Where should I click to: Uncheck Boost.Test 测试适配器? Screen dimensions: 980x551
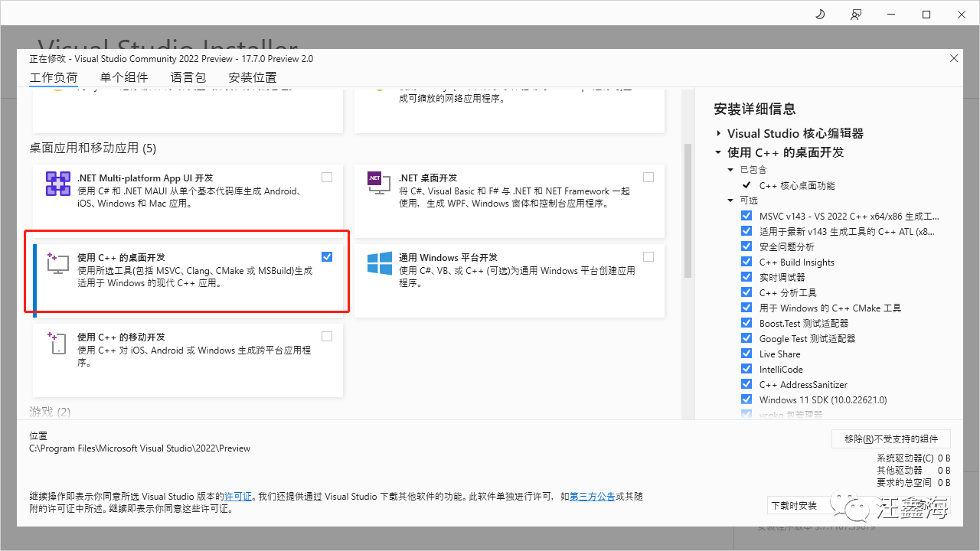point(746,323)
